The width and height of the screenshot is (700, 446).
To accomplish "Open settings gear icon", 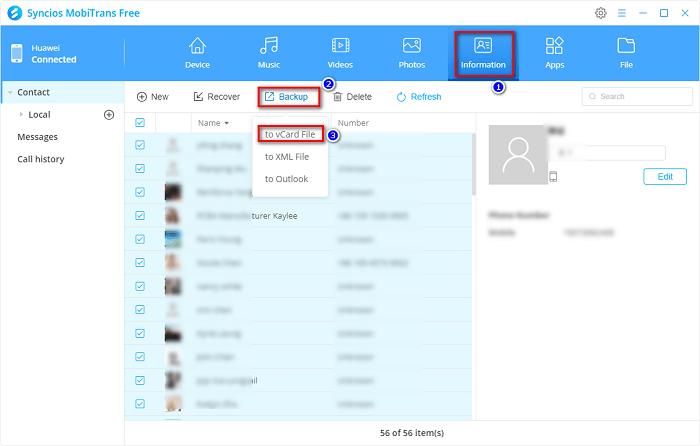I will tap(601, 13).
